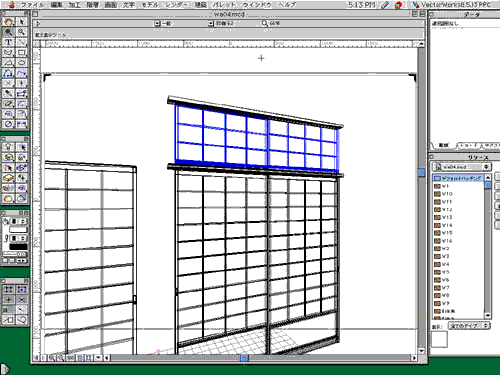Image resolution: width=500 pixels, height=375 pixels.
Task: Open the resource type filter dropdown
Action: click(x=469, y=326)
